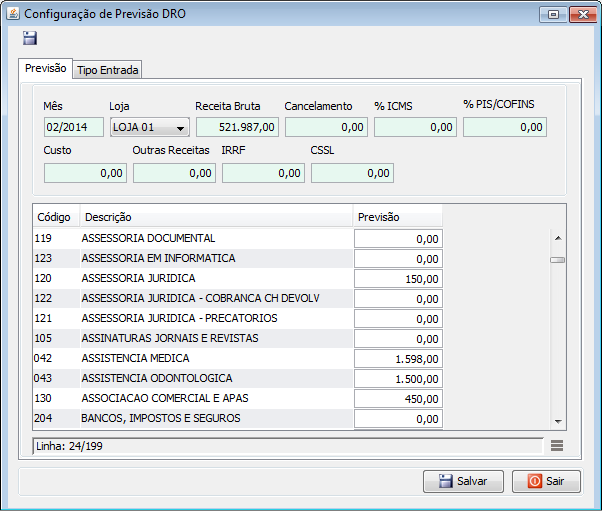
Task: Focus the Outras Receitas field
Action: coord(174,173)
